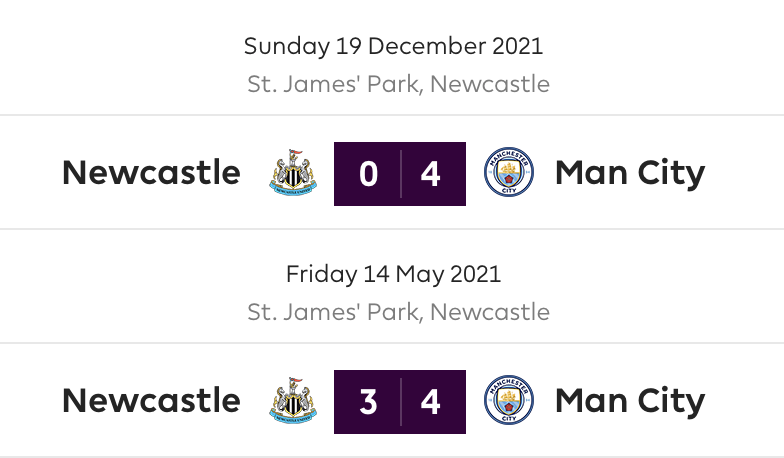Open Newcastle team name in 14 May fixture

coord(152,400)
